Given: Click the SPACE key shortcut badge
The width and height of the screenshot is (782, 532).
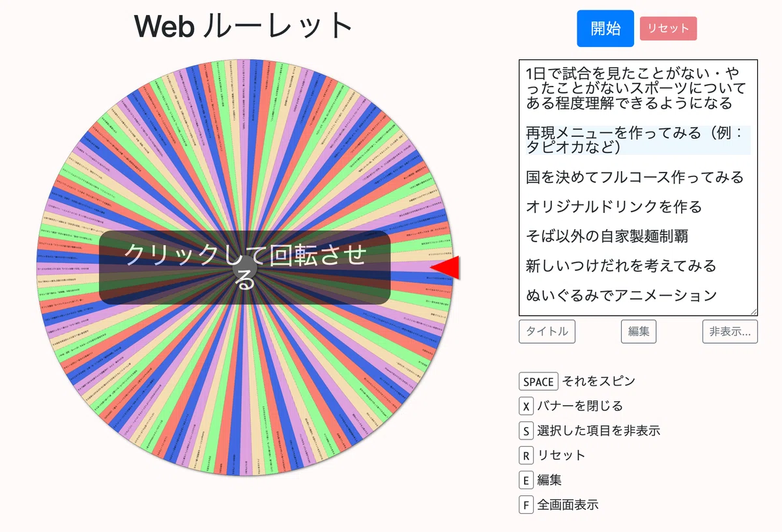Looking at the screenshot, I should tap(538, 382).
